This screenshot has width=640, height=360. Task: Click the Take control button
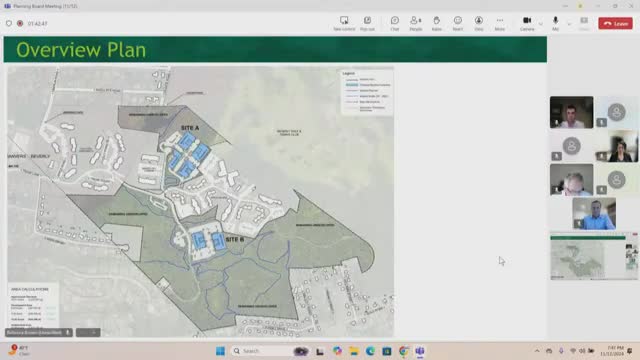pos(344,24)
